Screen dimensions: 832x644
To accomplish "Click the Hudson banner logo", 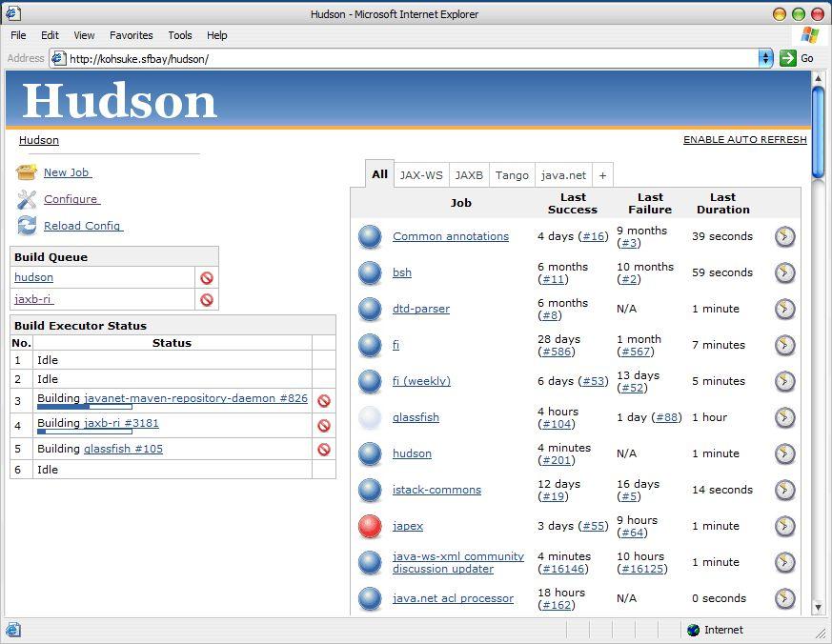I will 120,101.
